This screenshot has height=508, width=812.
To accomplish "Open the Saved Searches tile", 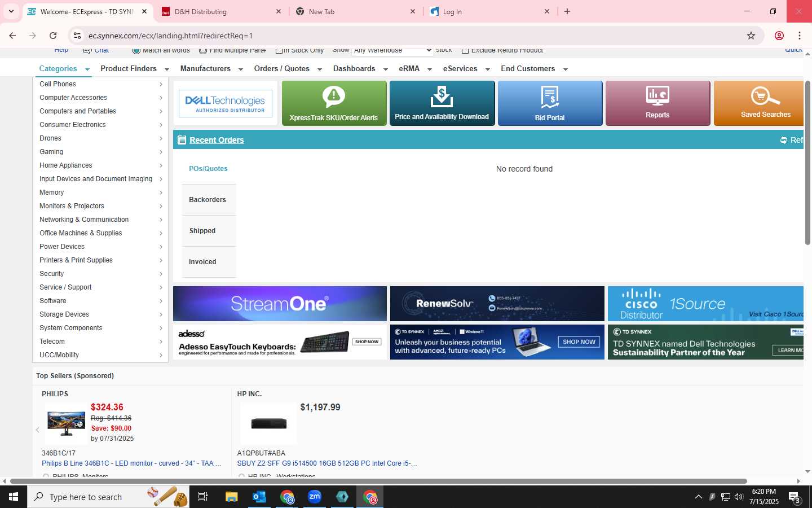I will pyautogui.click(x=759, y=103).
